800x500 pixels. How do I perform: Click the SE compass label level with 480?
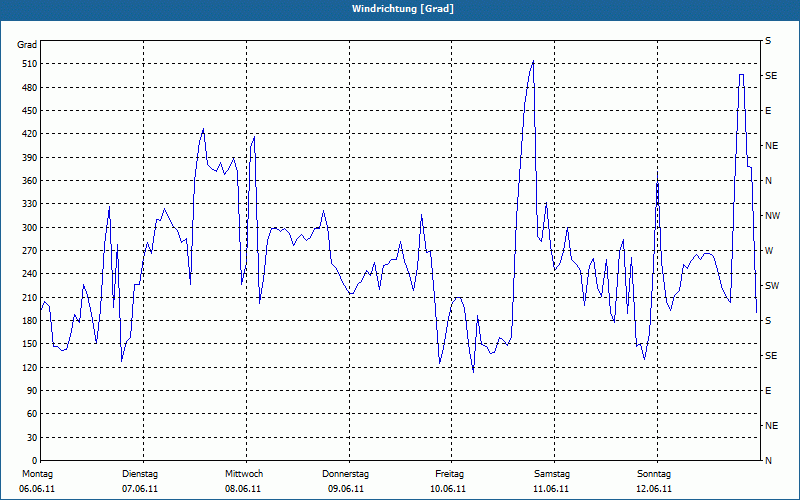771,76
